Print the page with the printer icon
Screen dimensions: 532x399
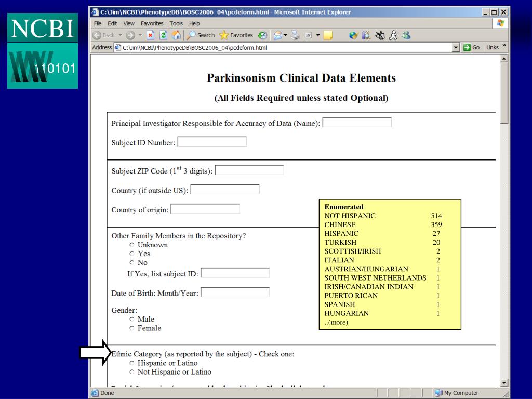point(295,35)
